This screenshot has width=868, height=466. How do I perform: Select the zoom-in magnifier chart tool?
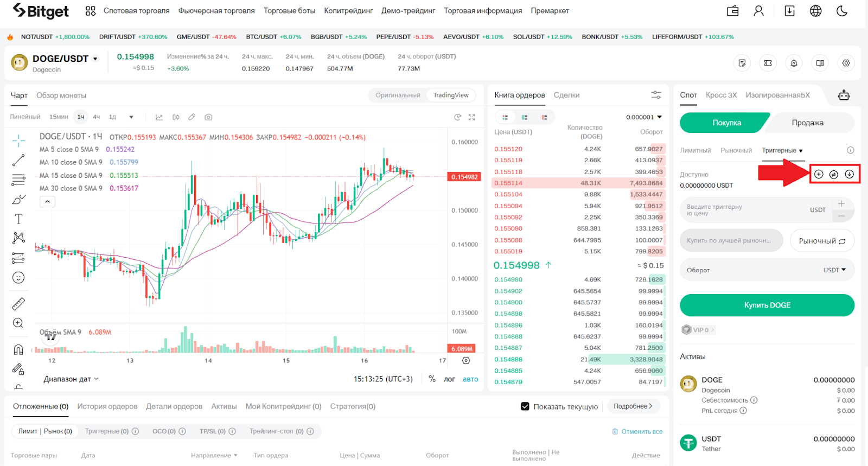(18, 323)
